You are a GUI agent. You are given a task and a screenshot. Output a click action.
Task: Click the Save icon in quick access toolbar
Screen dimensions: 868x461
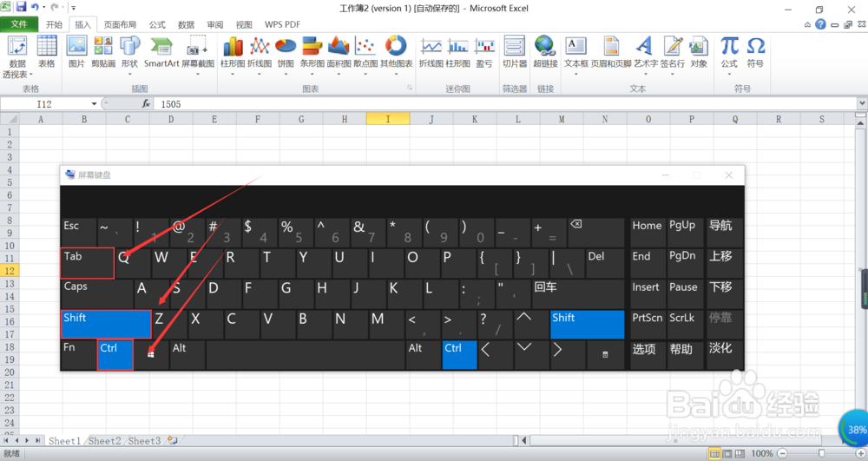(x=21, y=7)
